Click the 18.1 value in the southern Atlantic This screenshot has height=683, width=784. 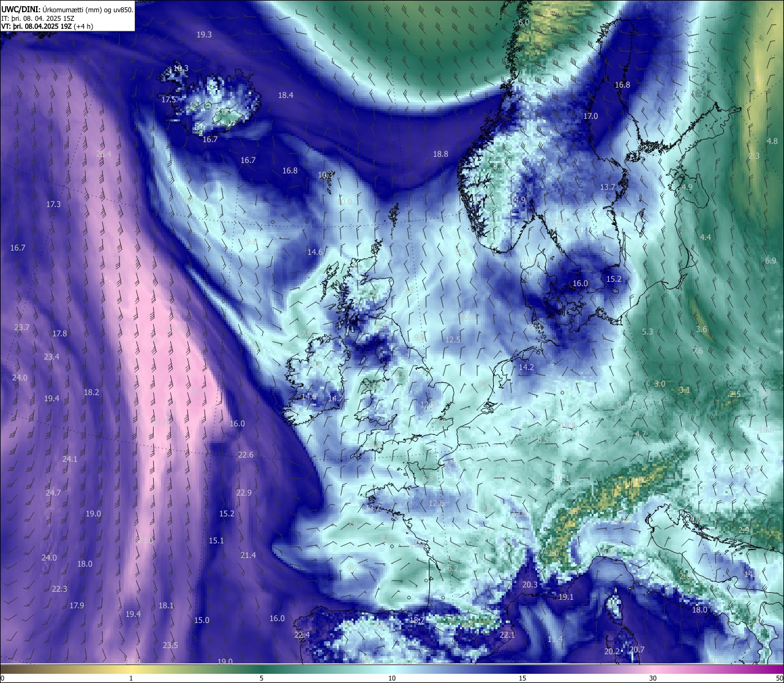[x=166, y=606]
